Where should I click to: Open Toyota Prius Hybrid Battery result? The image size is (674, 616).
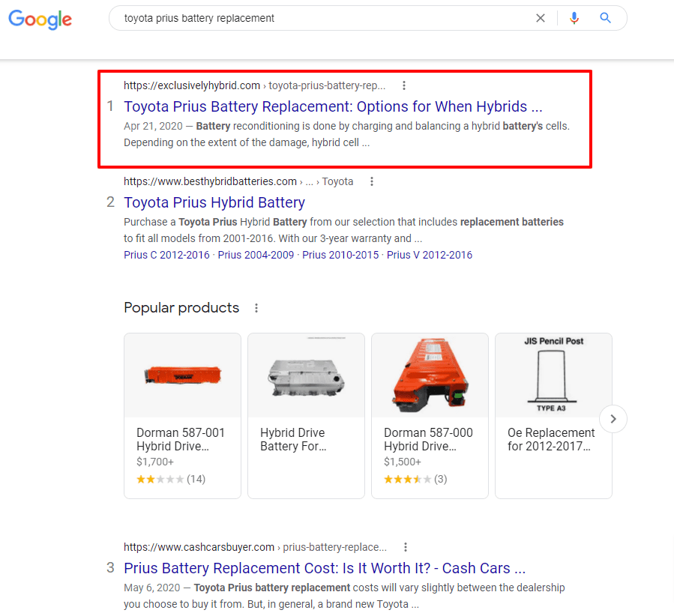[214, 202]
